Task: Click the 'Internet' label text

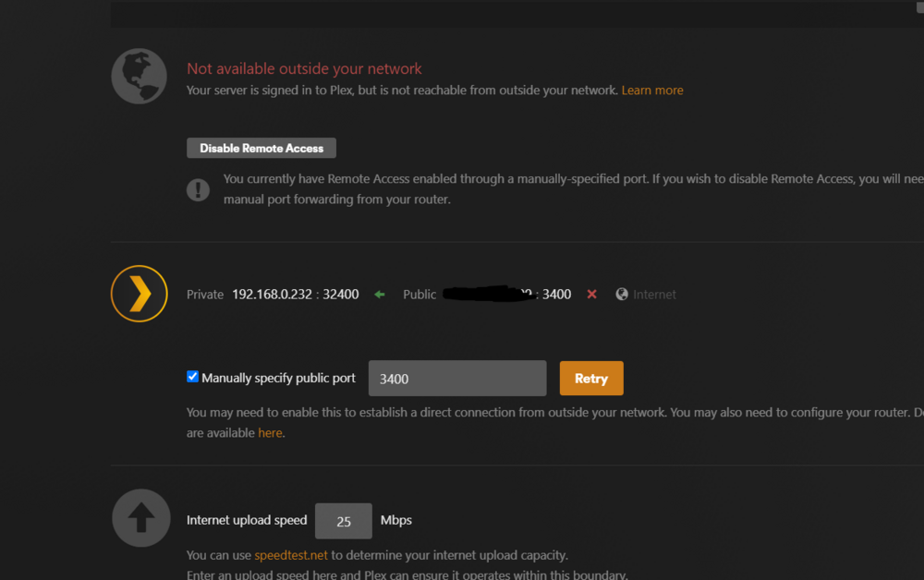Action: point(654,295)
